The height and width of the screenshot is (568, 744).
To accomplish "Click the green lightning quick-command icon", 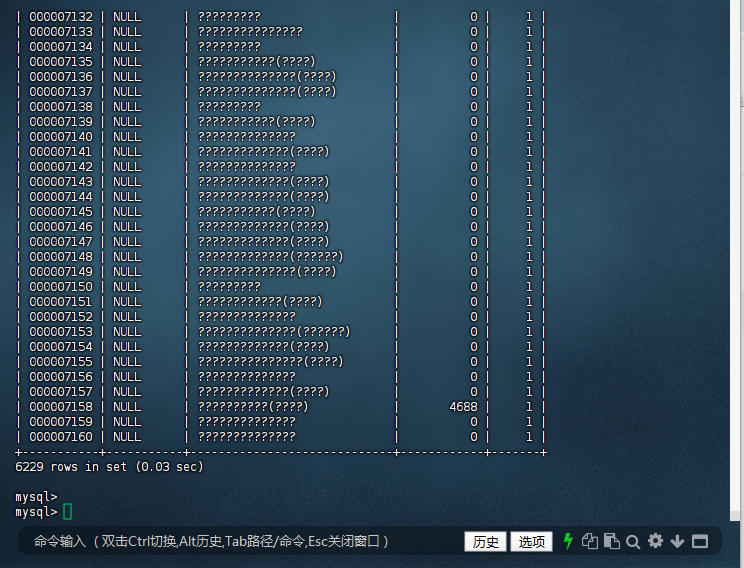I will click(x=568, y=541).
